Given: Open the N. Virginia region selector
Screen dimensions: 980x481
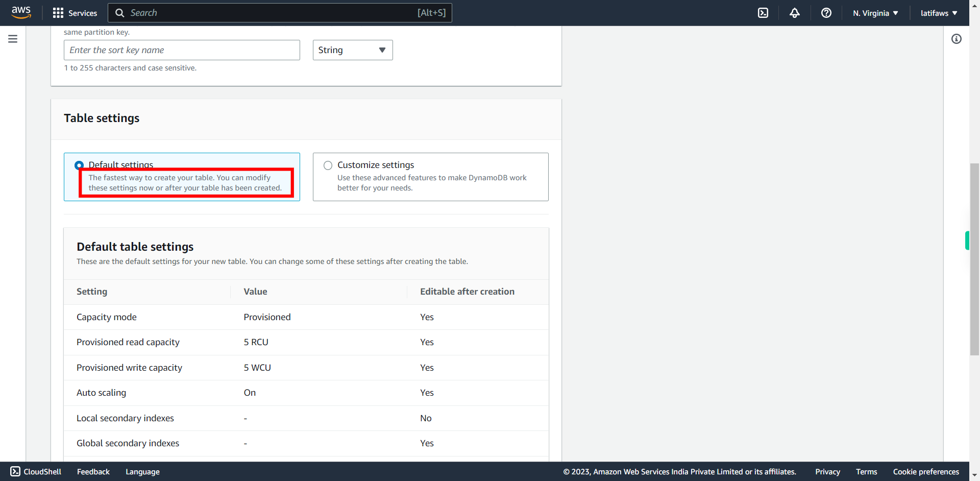Looking at the screenshot, I should [875, 13].
